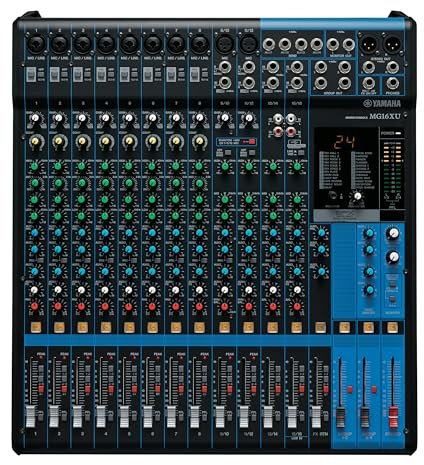
Task: Turn the lower white knob in monitor strip
Action: tap(393, 257)
